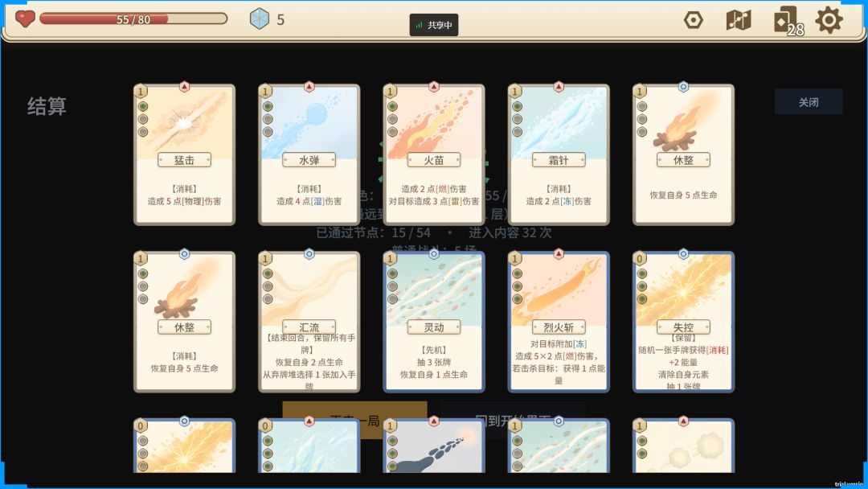Image resolution: width=868 pixels, height=489 pixels.
Task: Click the cost 1 badge on 霜针 card
Action: pos(515,91)
